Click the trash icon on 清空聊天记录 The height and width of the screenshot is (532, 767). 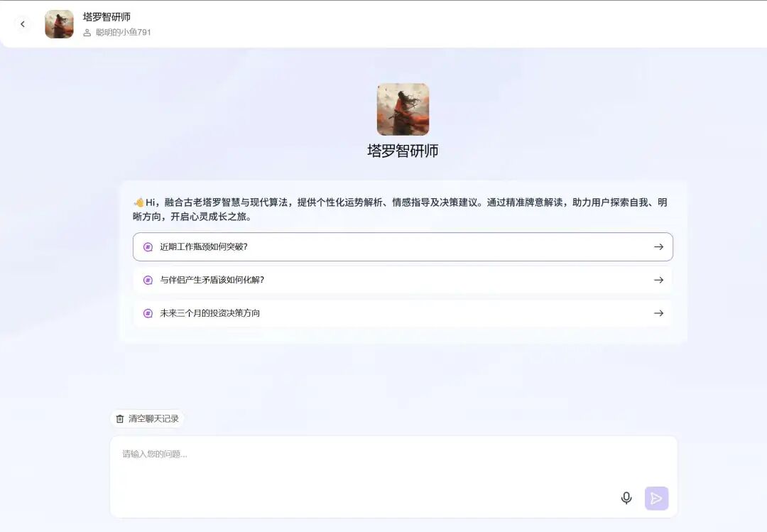coord(119,418)
